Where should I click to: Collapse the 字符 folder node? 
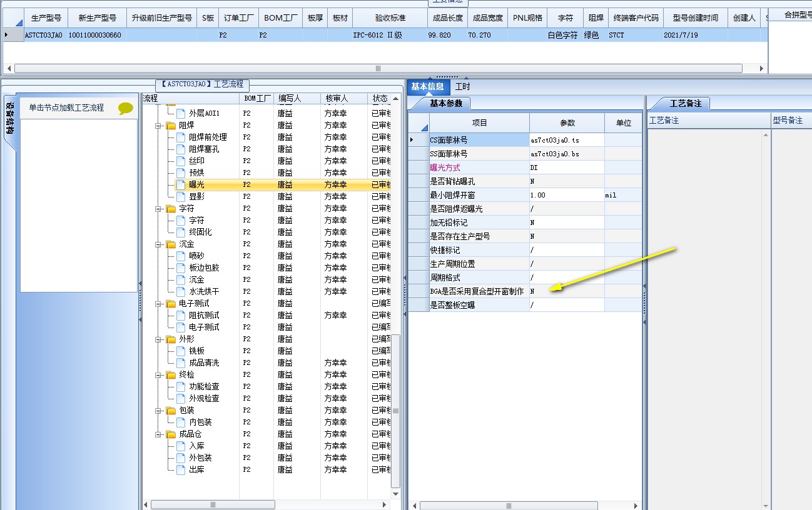(x=159, y=209)
